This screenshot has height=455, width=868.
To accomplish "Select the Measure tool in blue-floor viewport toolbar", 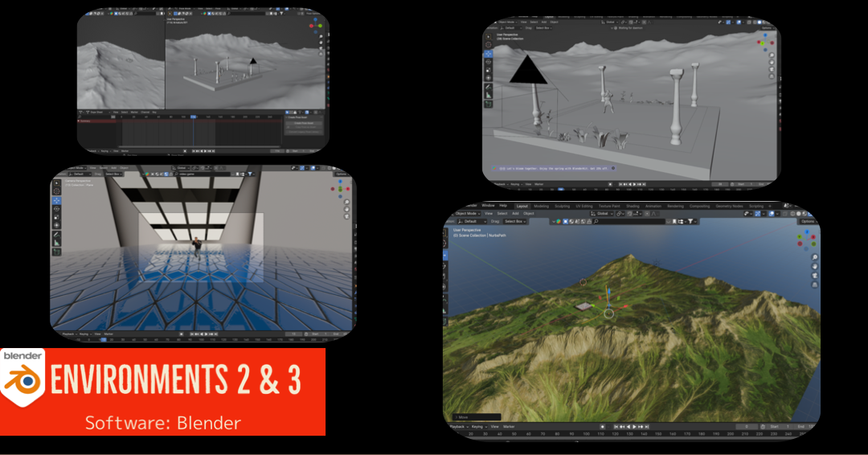I will point(56,243).
